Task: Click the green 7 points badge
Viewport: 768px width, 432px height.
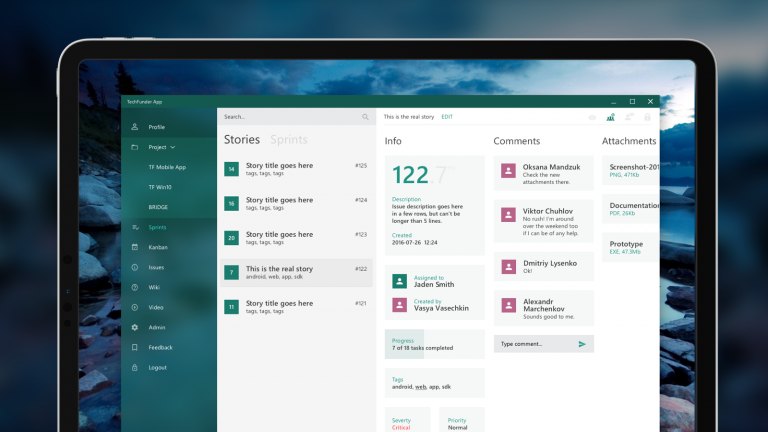Action: click(x=232, y=272)
